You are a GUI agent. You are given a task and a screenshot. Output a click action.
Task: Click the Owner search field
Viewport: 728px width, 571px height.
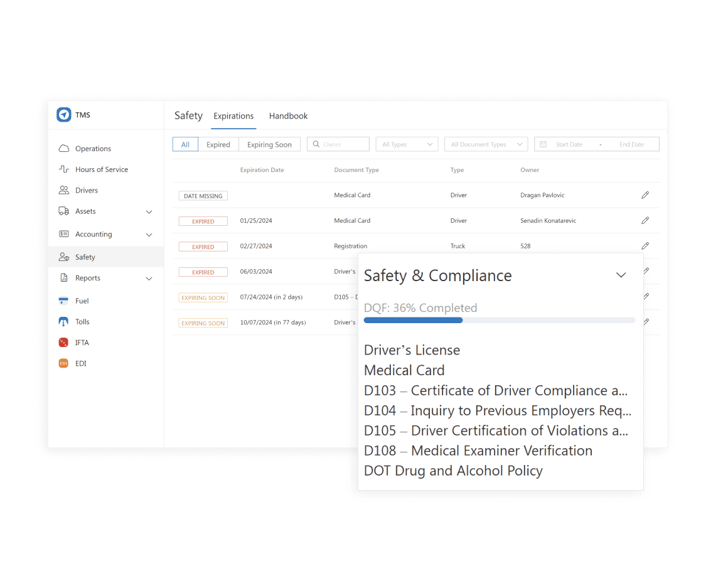pos(338,144)
